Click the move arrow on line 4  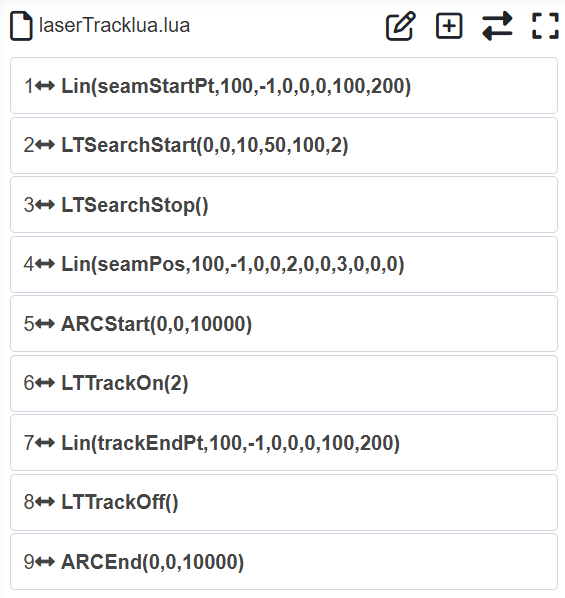45,264
